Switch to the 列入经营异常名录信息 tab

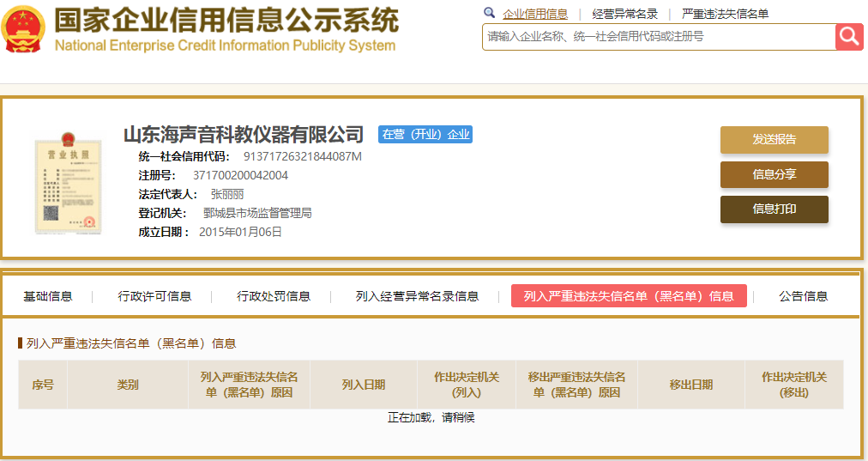[417, 296]
